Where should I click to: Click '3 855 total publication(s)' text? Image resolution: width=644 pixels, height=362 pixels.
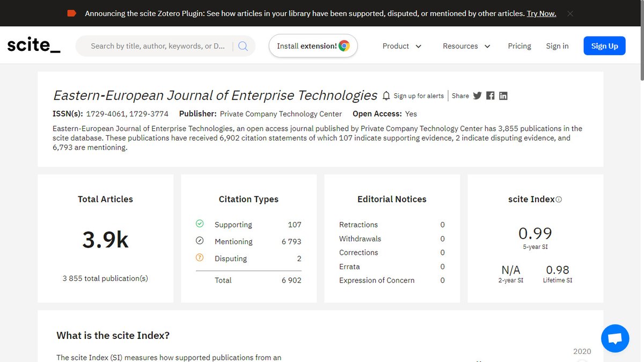click(105, 278)
